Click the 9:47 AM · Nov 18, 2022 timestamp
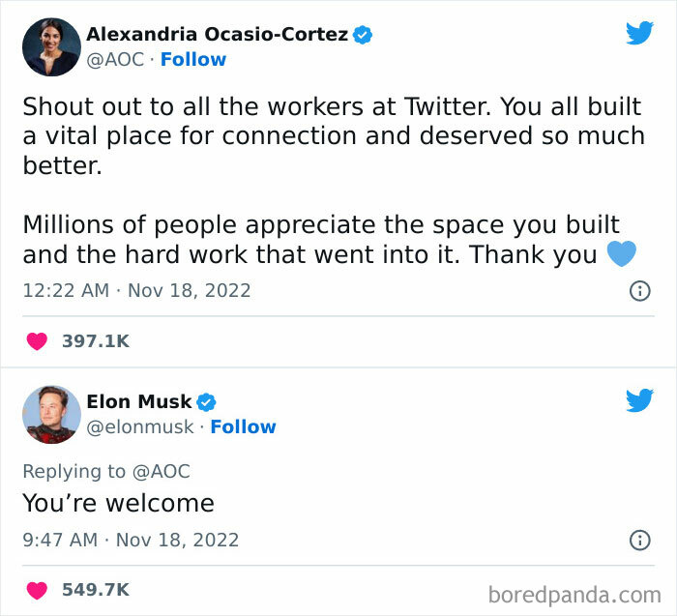Viewport: 677px width, 616px height. coord(131,540)
